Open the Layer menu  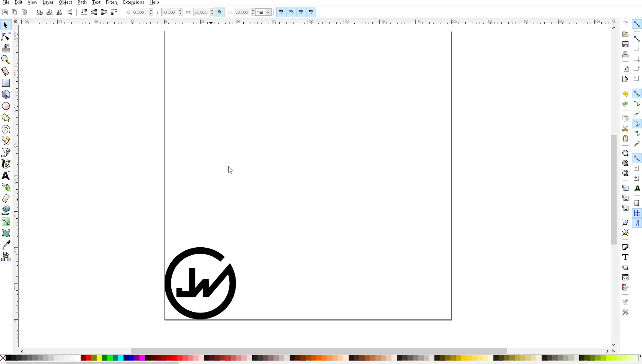[48, 2]
